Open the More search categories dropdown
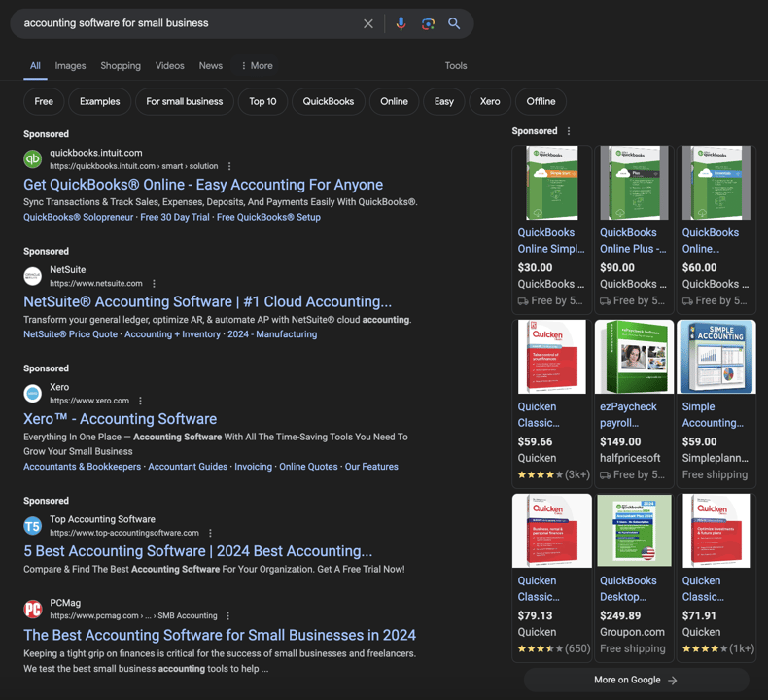768x700 pixels. coord(257,66)
